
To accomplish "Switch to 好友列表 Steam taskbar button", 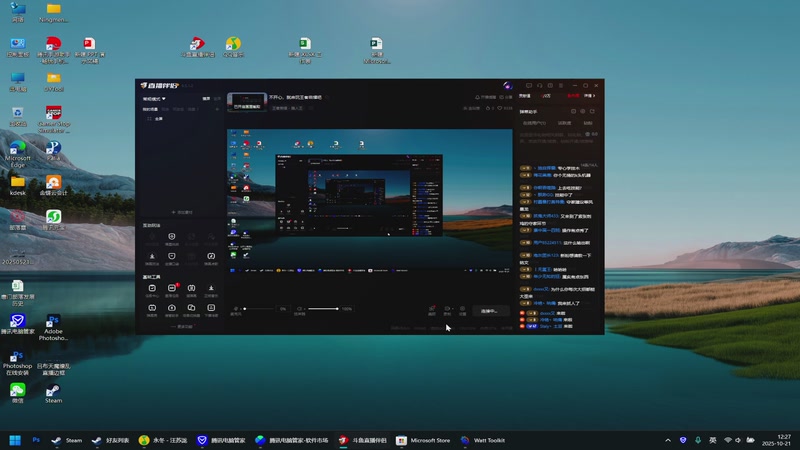I will (110, 440).
